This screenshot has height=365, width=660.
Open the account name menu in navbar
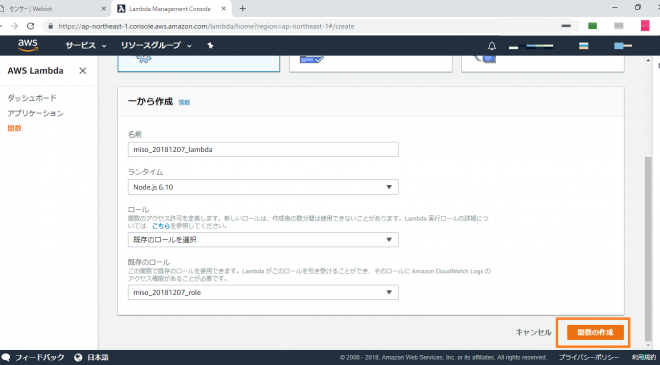(531, 46)
